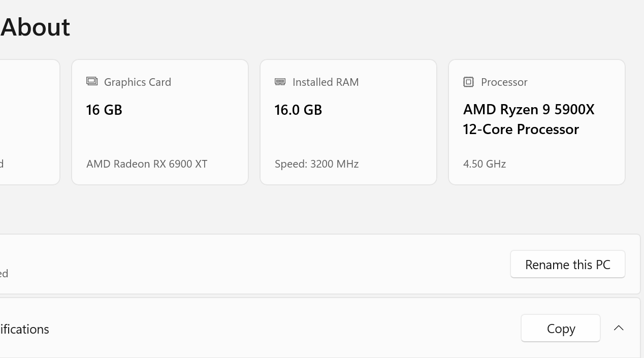This screenshot has width=644, height=358.
Task: Click the specifications section header text
Action: [x=24, y=329]
